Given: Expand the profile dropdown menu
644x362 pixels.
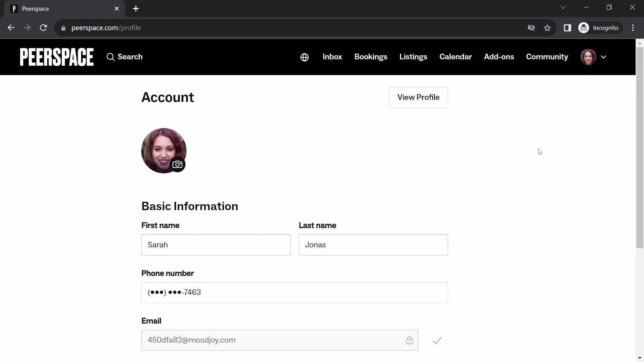Looking at the screenshot, I should (x=603, y=57).
